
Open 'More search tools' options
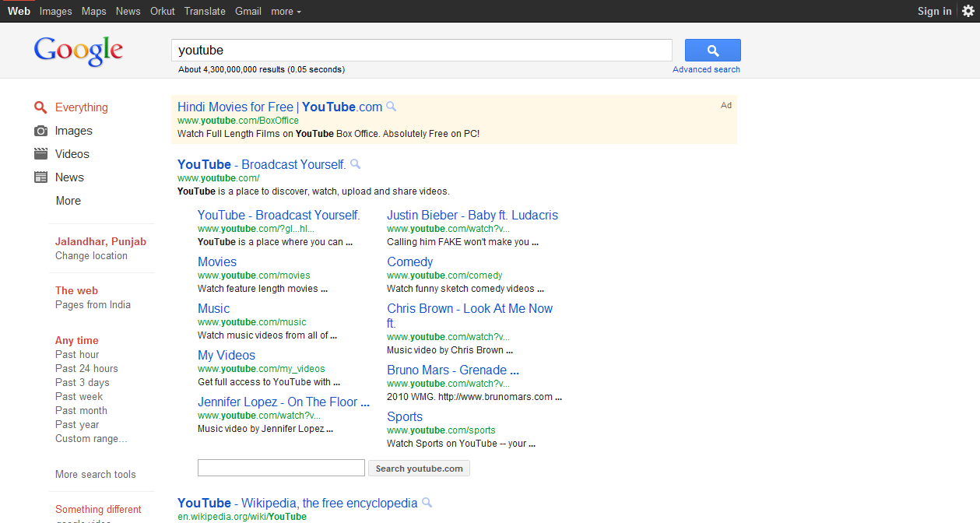[x=95, y=474]
